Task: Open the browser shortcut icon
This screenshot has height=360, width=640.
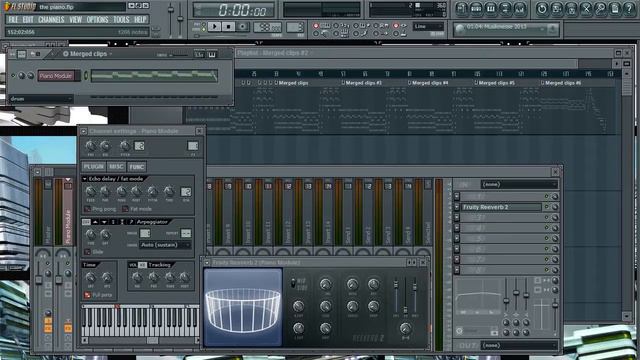Action: coord(505,9)
